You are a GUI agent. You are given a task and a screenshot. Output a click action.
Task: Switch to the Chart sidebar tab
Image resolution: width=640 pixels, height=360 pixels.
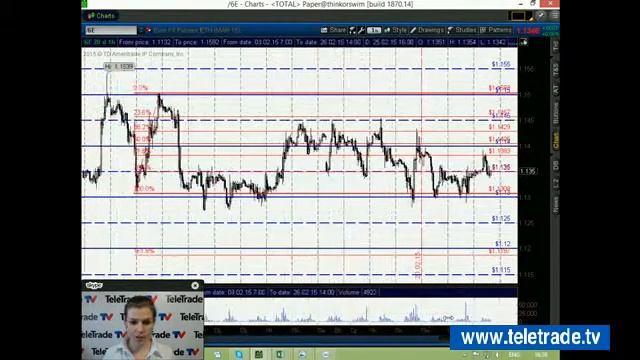(x=556, y=140)
